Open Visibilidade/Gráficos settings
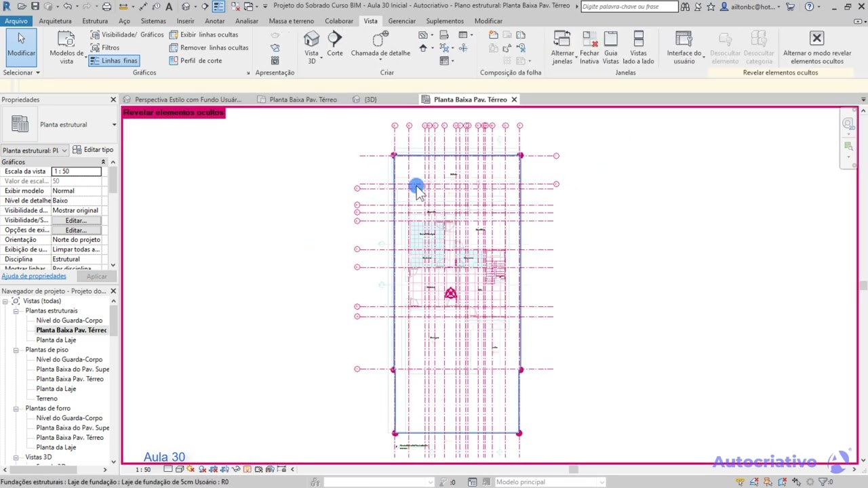This screenshot has height=488, width=868. point(127,35)
